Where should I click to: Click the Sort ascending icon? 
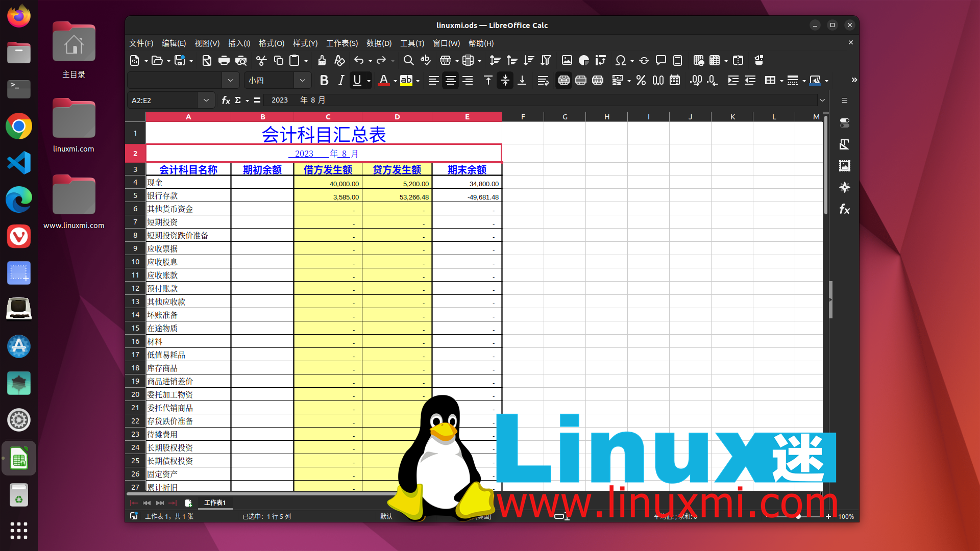click(x=511, y=61)
